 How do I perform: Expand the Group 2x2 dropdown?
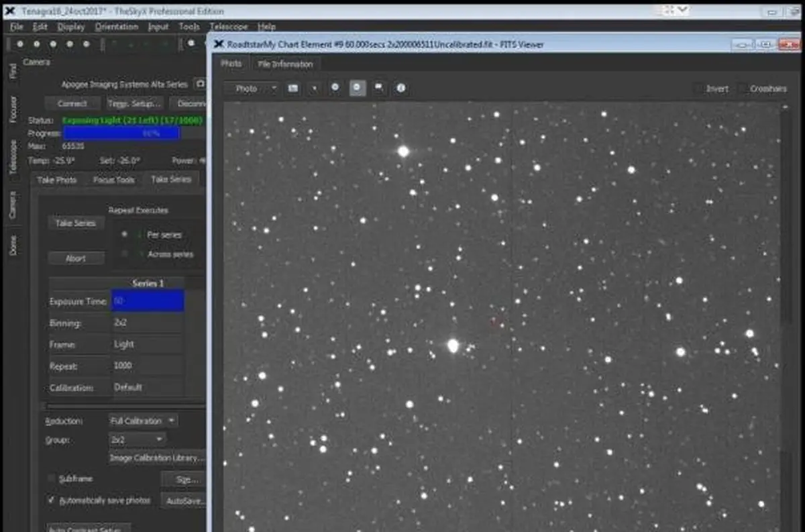click(138, 439)
